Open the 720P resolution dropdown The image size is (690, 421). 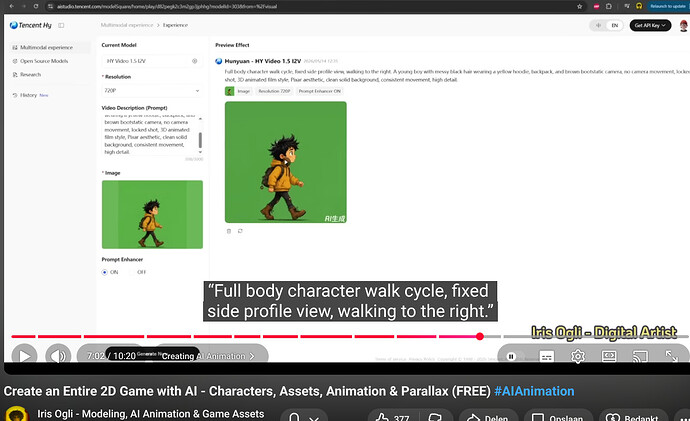[x=152, y=91]
